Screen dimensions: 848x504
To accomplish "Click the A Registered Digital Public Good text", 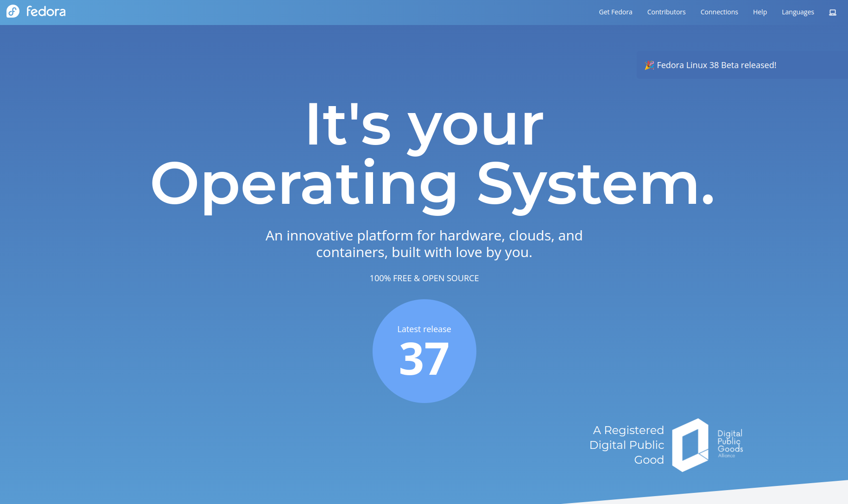I will (x=627, y=445).
